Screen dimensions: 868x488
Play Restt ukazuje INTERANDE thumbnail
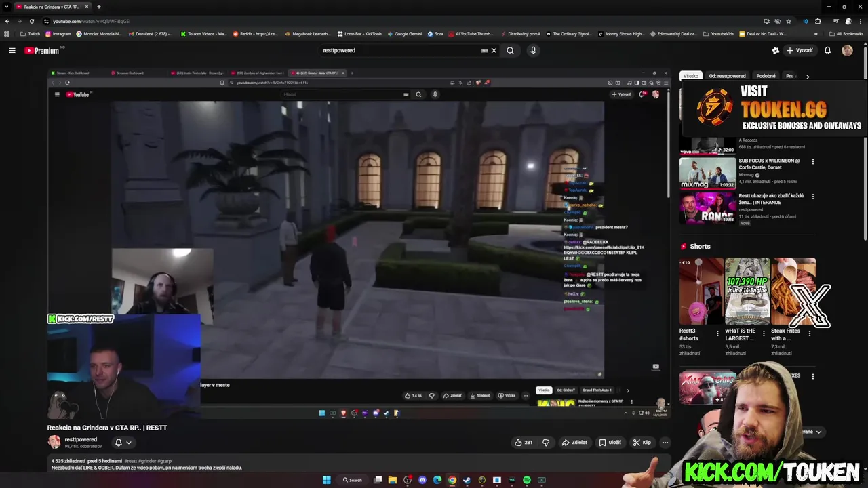707,208
